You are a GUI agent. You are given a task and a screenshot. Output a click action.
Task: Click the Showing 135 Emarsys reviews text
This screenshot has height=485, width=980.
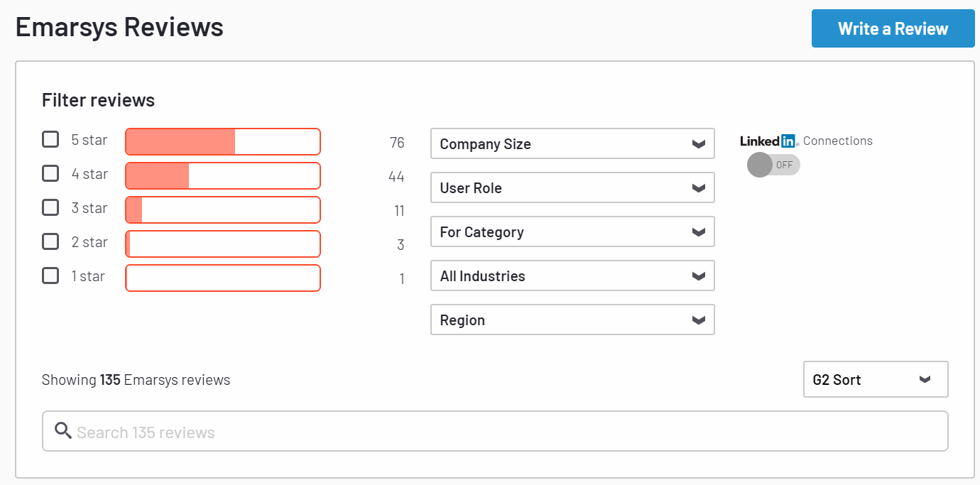(x=136, y=380)
